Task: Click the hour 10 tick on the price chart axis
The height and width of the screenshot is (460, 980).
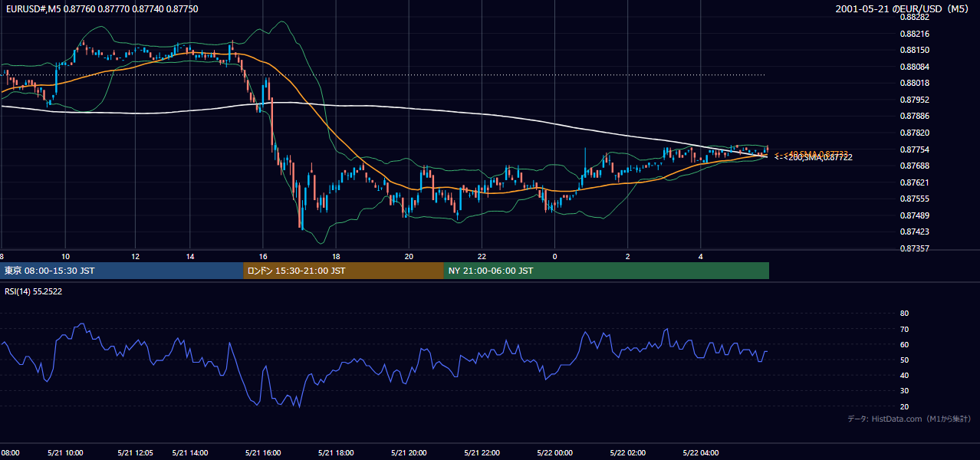Action: [x=66, y=256]
